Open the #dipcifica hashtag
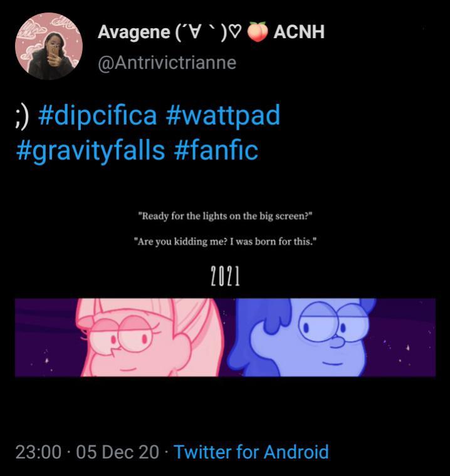 tap(98, 115)
